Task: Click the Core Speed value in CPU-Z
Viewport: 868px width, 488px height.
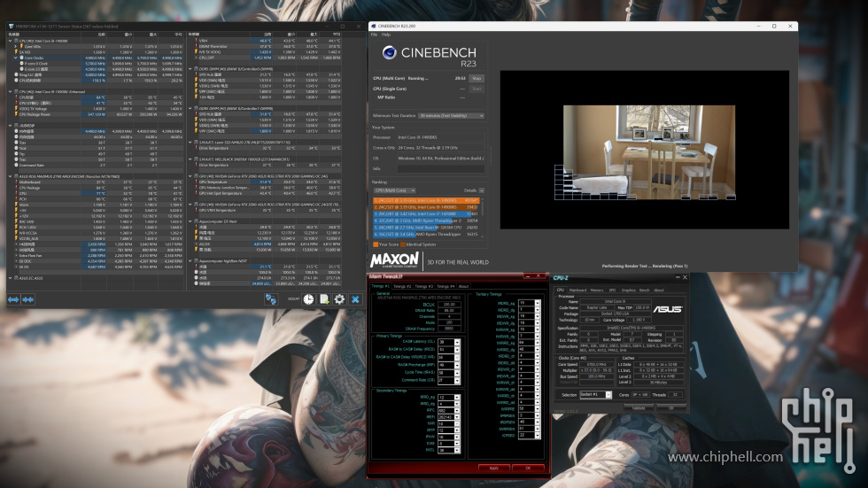Action: click(x=596, y=365)
